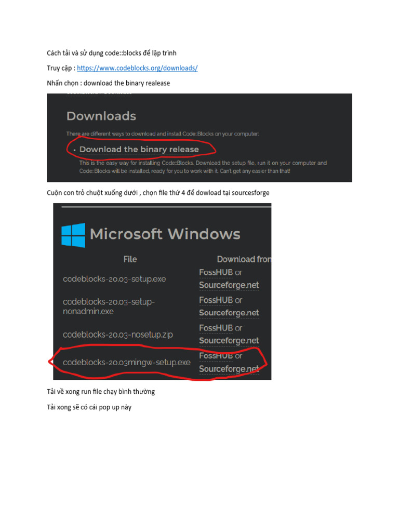The image size is (399, 532).
Task: Open FossHUB link for codeblocks-20.03-nosetup.zip
Action: 216,328
